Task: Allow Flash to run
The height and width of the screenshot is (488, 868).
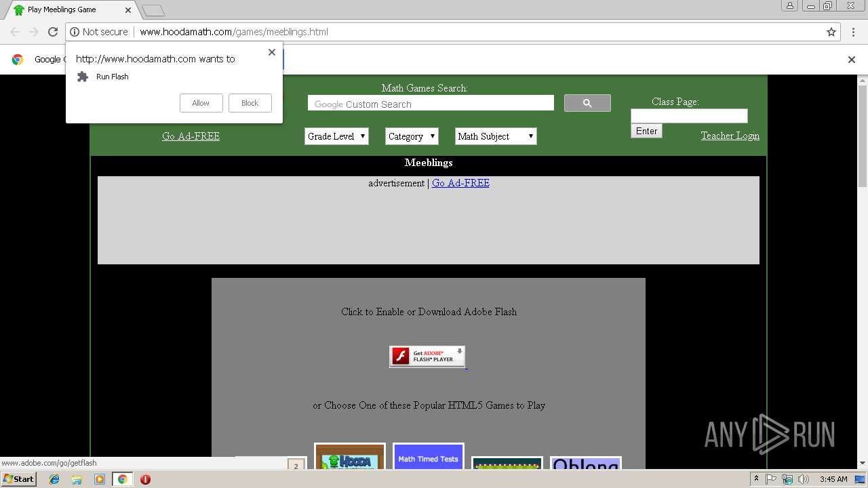Action: click(x=201, y=103)
